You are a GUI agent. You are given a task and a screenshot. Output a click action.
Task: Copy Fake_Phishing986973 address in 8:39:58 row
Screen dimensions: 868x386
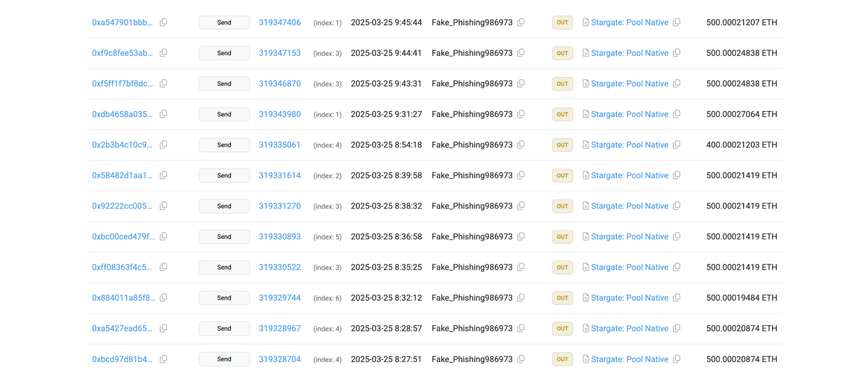pos(521,175)
